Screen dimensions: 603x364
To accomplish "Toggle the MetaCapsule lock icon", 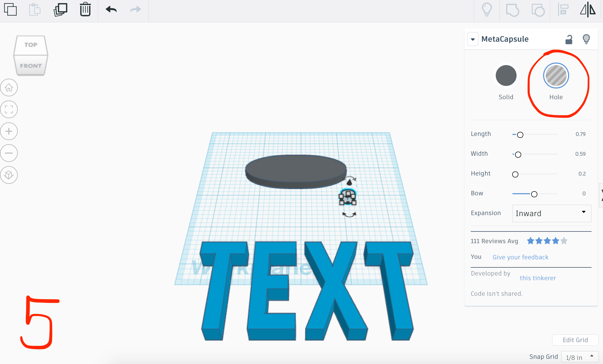I will click(569, 40).
